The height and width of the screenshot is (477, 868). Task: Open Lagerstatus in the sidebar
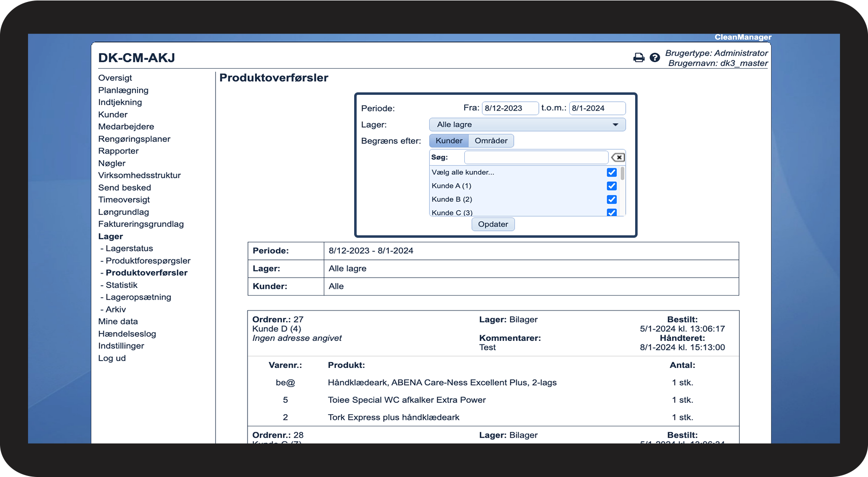tap(129, 249)
